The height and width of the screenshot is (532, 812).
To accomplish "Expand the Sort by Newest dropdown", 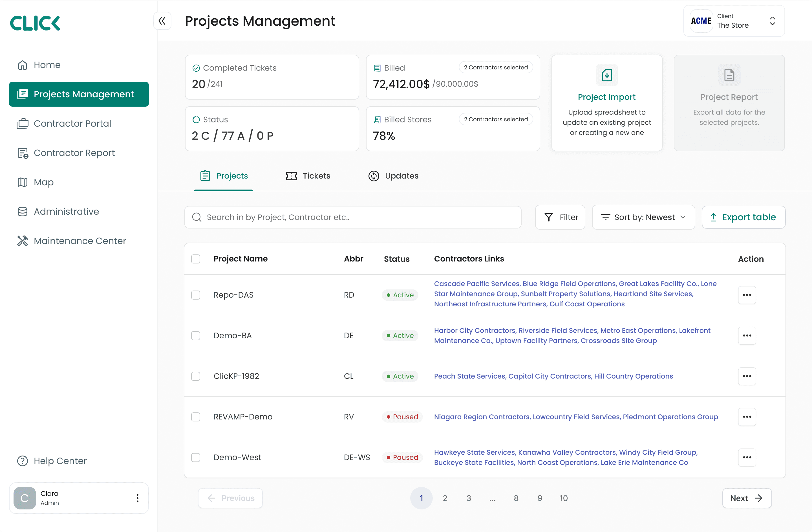I will tap(643, 217).
